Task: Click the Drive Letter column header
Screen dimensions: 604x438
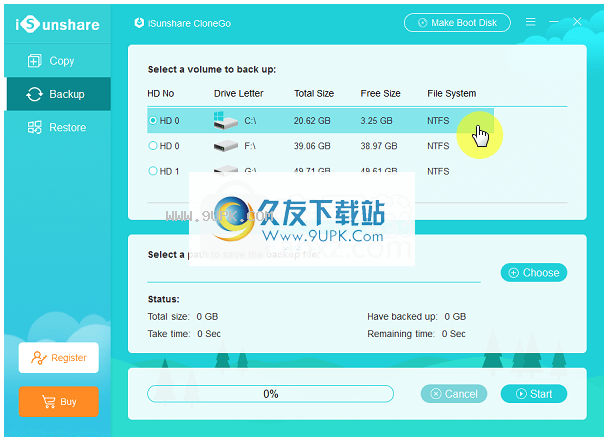Action: [238, 93]
